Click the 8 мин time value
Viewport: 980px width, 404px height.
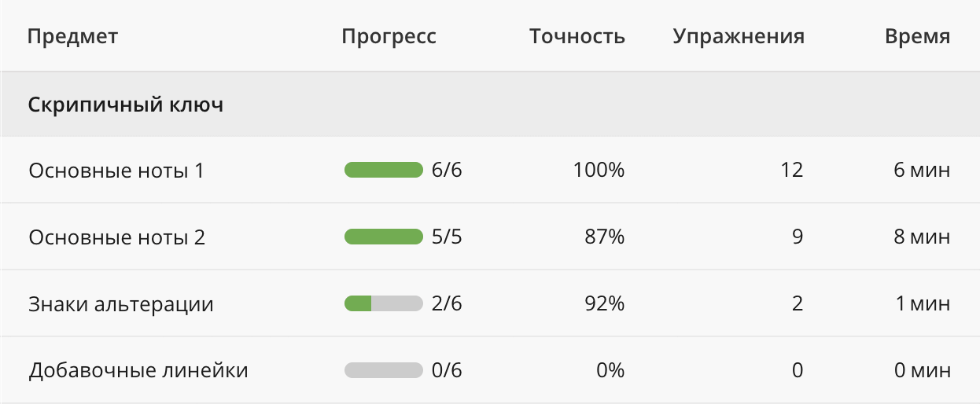pyautogui.click(x=922, y=237)
